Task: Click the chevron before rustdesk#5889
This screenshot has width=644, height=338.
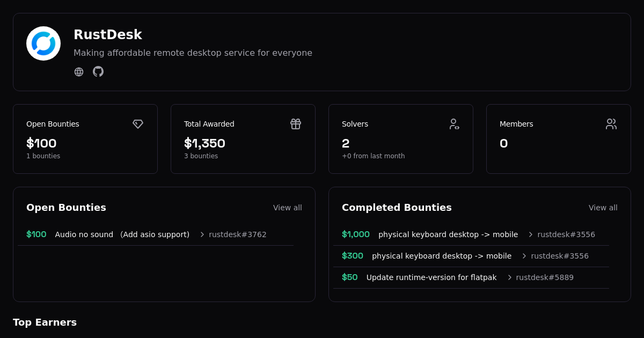Action: (x=509, y=277)
